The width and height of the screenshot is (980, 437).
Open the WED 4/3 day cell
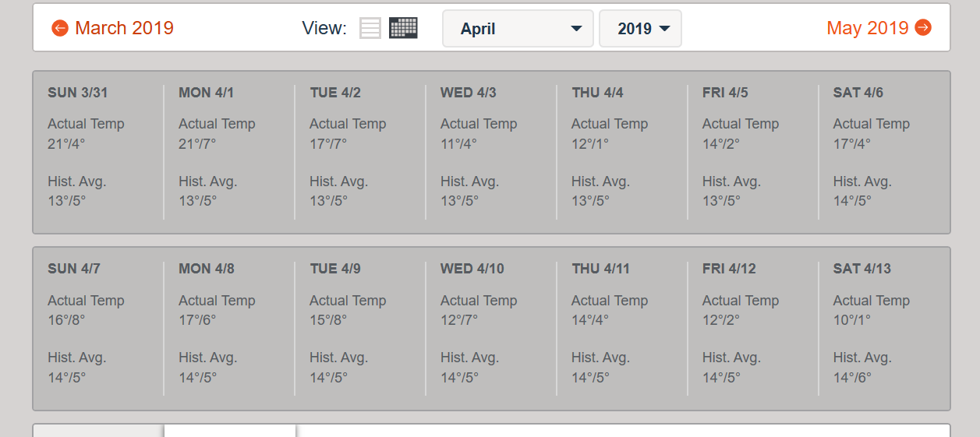pyautogui.click(x=491, y=152)
